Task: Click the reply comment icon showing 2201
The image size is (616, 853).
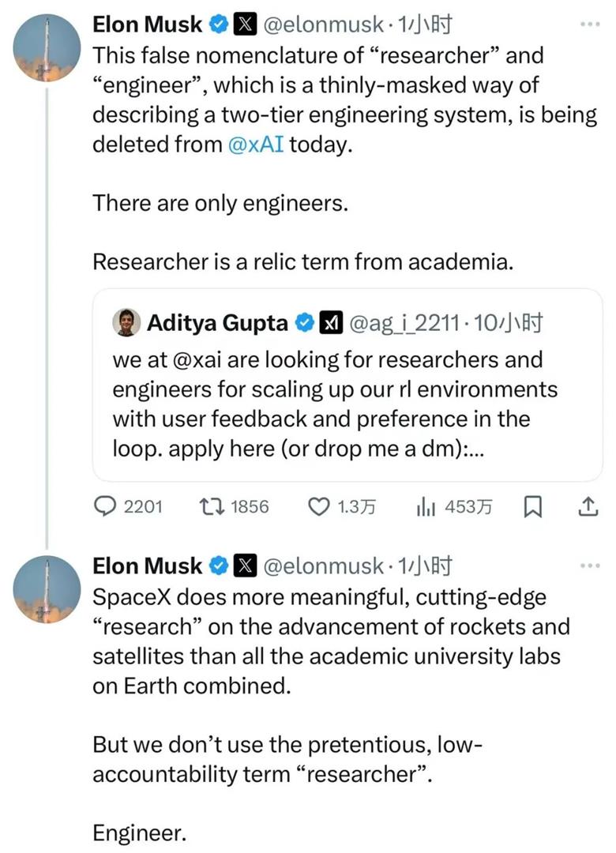Action: (105, 507)
